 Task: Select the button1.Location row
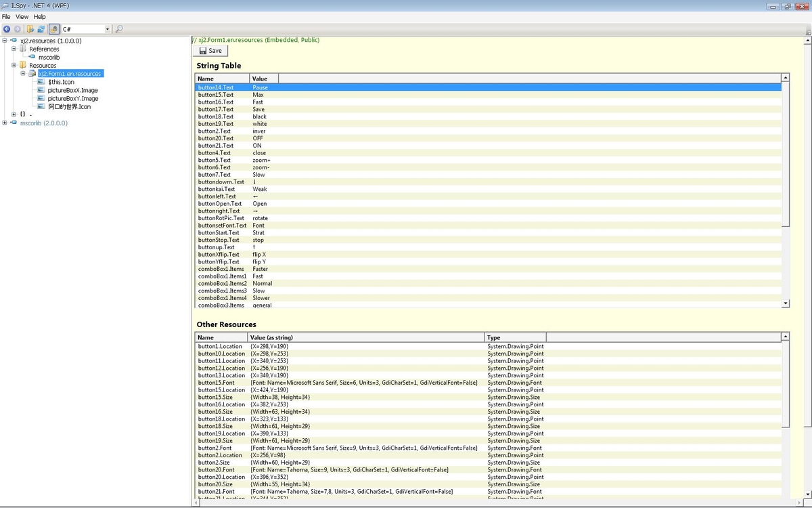[488, 346]
